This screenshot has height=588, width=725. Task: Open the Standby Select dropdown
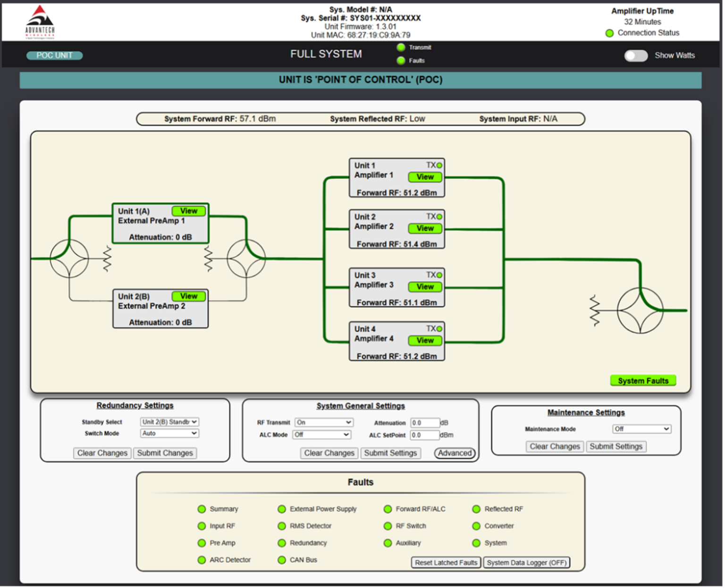pos(169,422)
